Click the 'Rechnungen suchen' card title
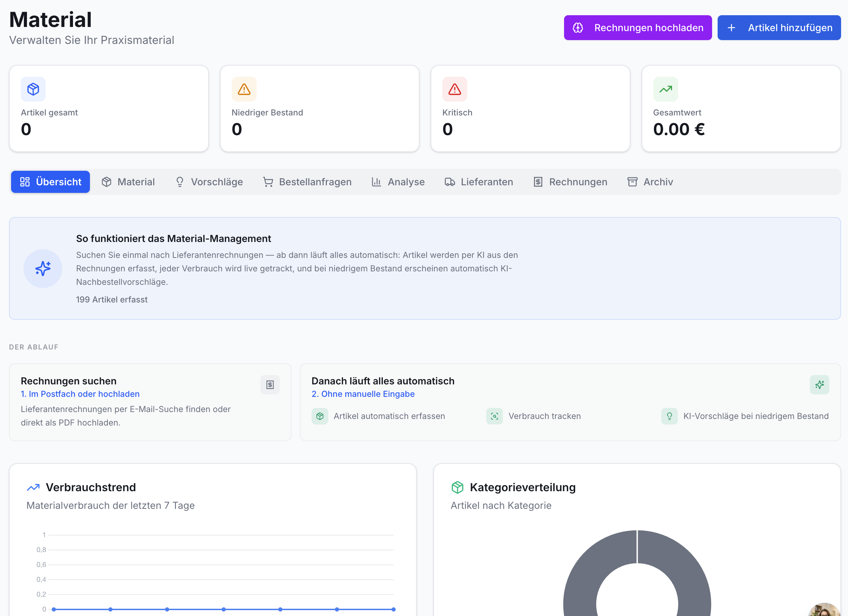 (x=68, y=381)
